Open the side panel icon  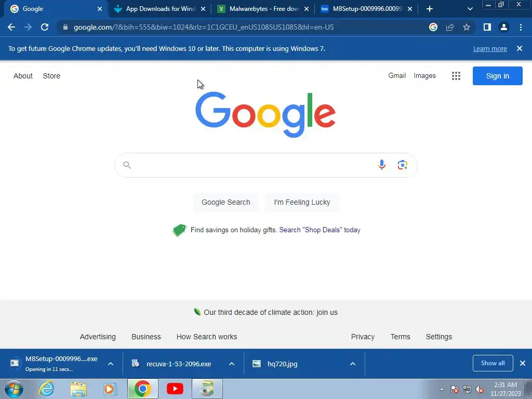coord(487,27)
